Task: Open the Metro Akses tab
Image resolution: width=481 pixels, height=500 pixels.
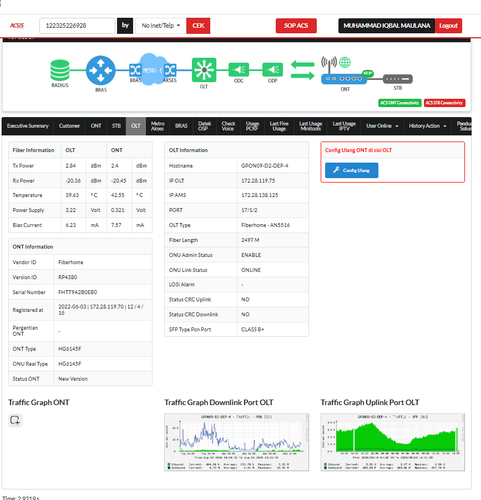Action: pyautogui.click(x=157, y=126)
